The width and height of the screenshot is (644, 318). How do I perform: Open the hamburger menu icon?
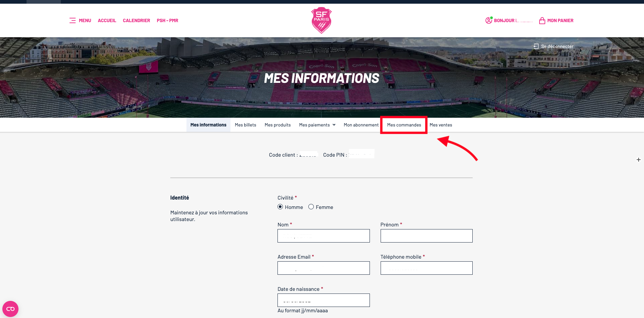pos(73,20)
